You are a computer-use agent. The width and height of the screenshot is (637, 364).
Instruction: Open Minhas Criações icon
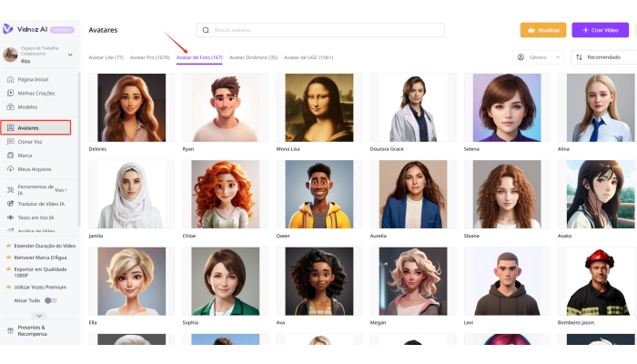pos(11,93)
